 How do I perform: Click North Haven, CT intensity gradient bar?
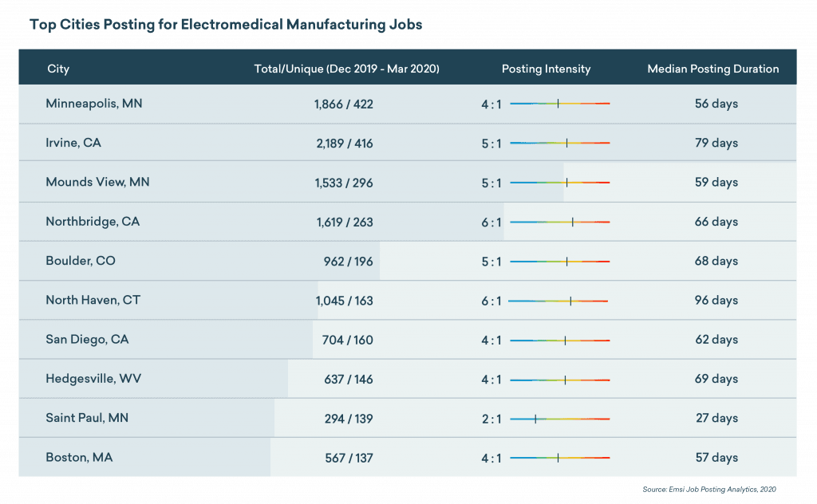(558, 301)
